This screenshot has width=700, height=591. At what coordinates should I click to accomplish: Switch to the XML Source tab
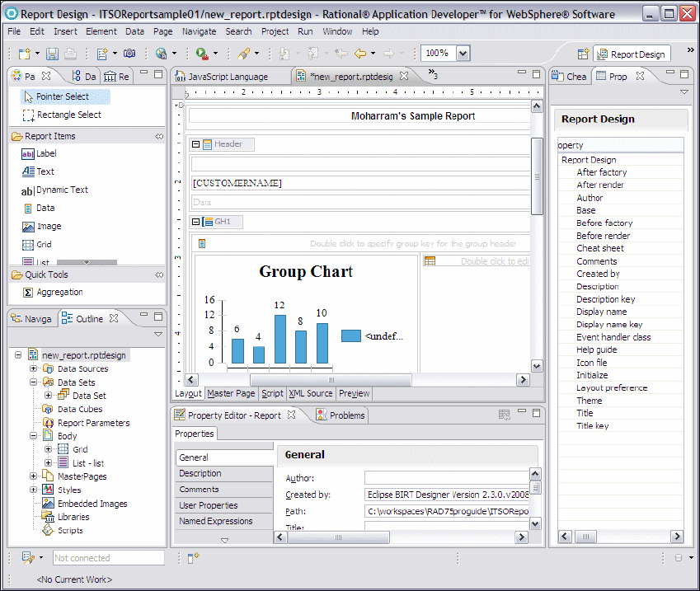(x=310, y=393)
